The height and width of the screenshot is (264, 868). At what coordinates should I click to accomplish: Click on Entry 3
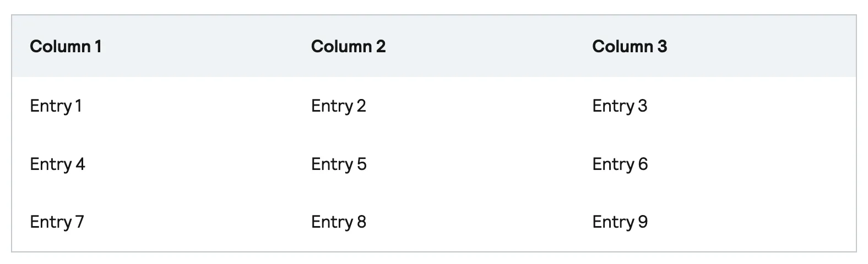(x=620, y=106)
